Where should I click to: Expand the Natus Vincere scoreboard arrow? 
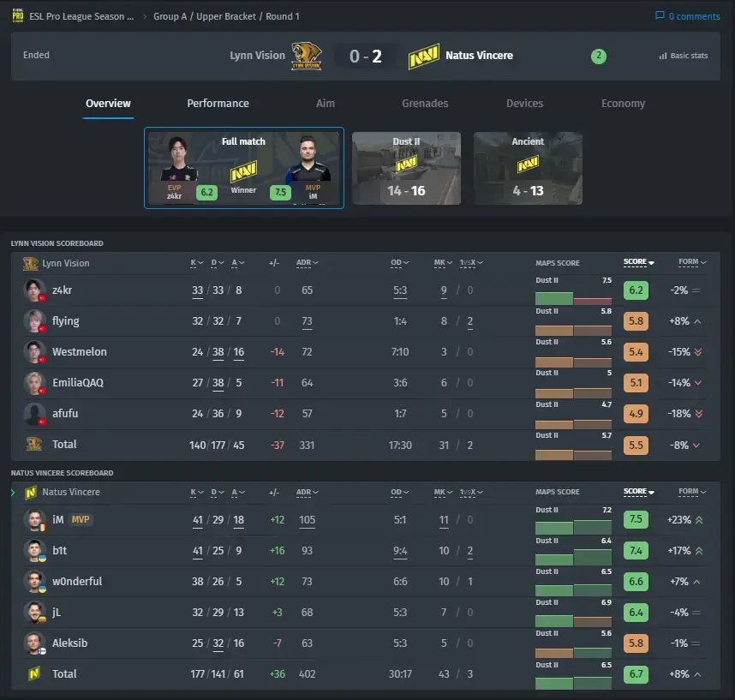click(x=13, y=493)
